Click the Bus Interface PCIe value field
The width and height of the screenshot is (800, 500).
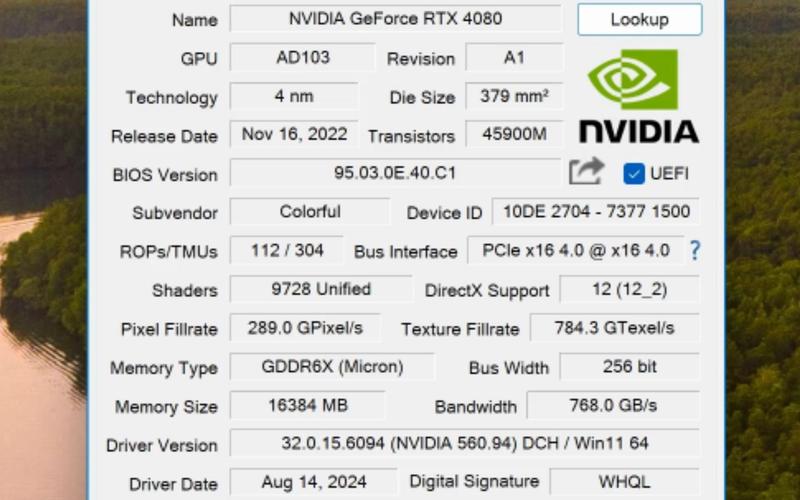point(575,250)
